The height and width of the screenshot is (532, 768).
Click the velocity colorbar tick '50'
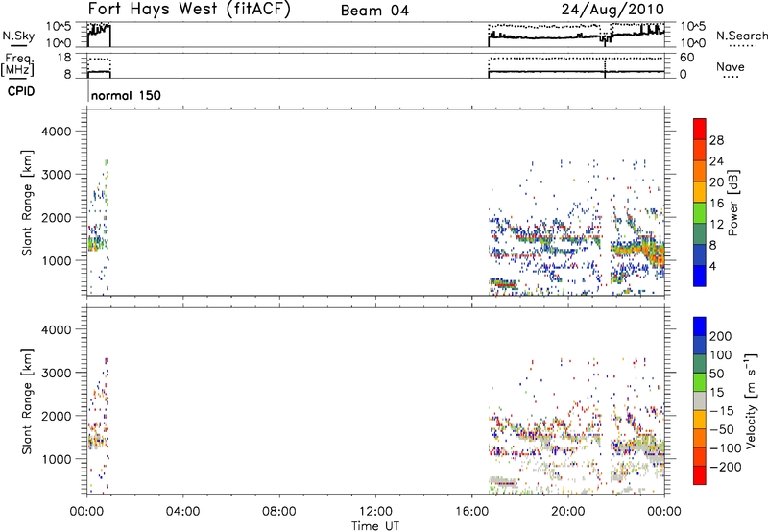tap(716, 374)
